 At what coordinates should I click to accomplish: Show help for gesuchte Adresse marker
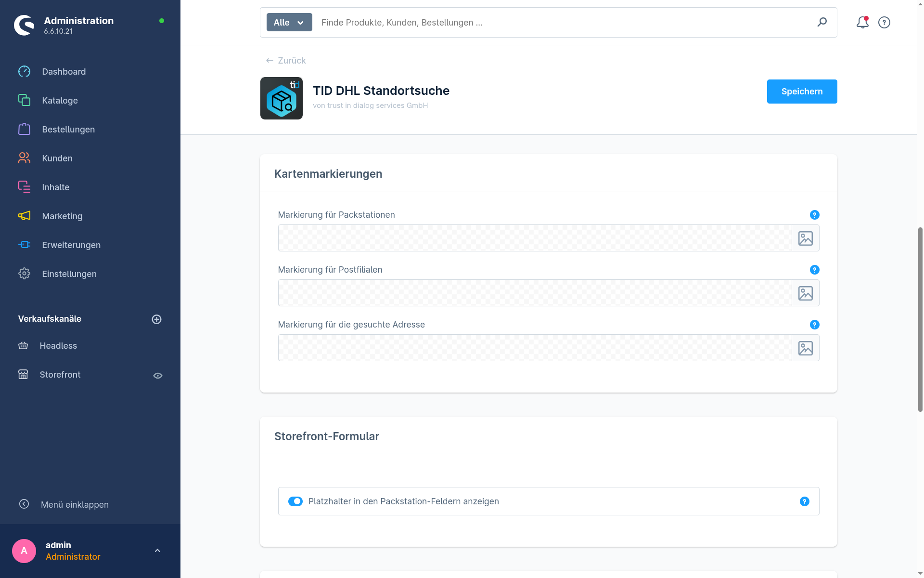coord(814,325)
